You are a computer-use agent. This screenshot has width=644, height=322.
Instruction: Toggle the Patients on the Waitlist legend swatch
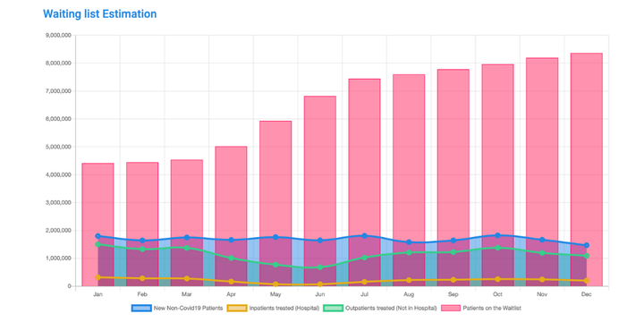click(451, 308)
